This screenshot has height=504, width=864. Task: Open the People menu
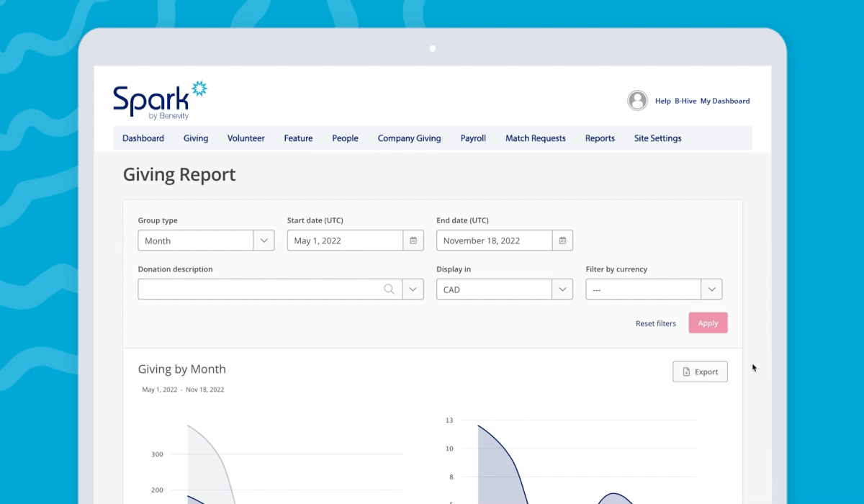[345, 138]
